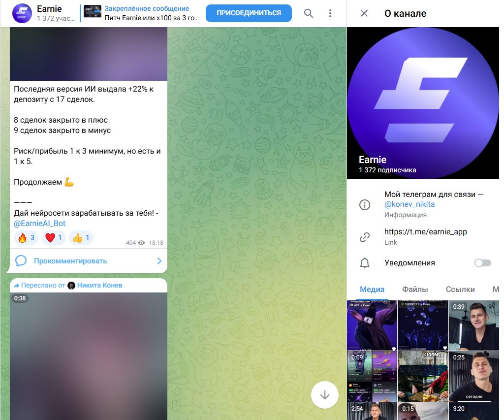Switch to the Ссылки tab
The width and height of the screenshot is (504, 420).
[x=460, y=289]
